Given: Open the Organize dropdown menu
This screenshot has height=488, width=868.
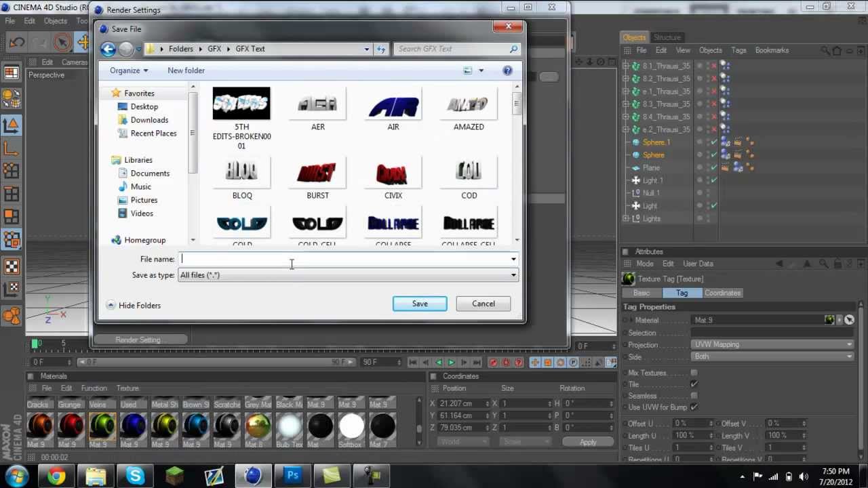Looking at the screenshot, I should (x=129, y=70).
